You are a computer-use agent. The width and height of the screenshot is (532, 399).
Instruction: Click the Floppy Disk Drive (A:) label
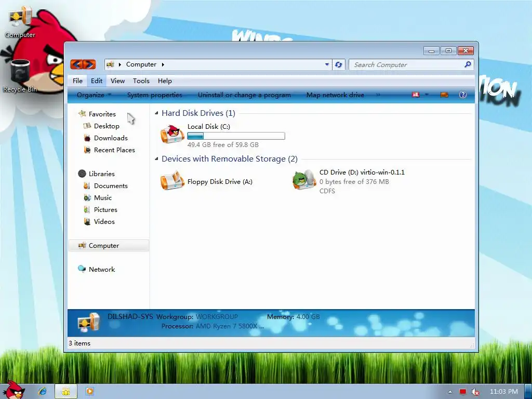220,181
